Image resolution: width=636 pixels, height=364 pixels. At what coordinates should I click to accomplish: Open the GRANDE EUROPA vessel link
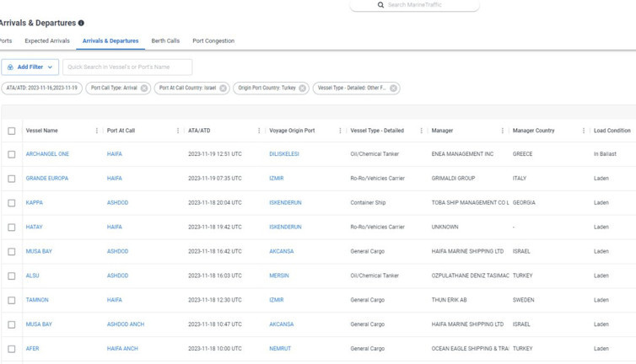[x=47, y=179]
